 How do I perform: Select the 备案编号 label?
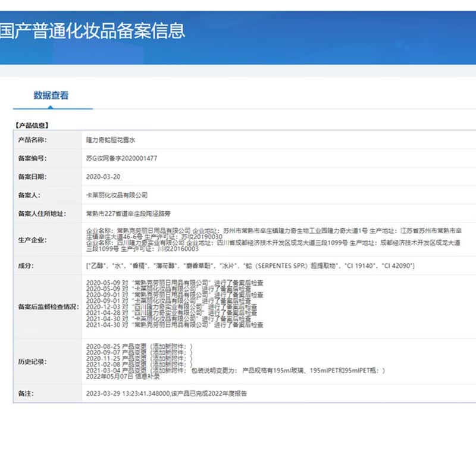[33, 158]
